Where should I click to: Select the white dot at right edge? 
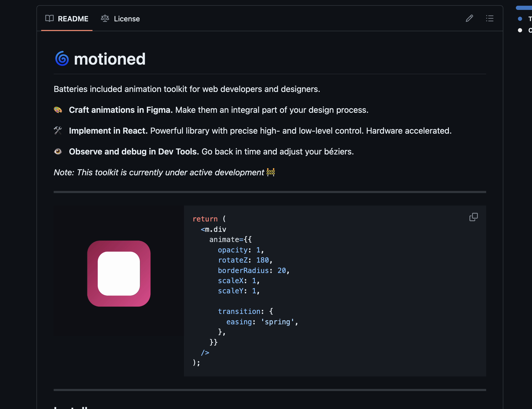pyautogui.click(x=520, y=30)
